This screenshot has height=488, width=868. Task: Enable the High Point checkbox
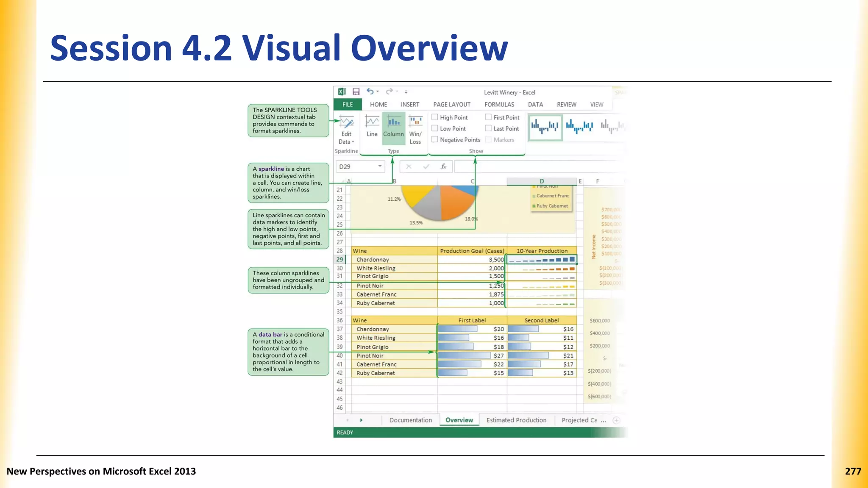point(434,117)
